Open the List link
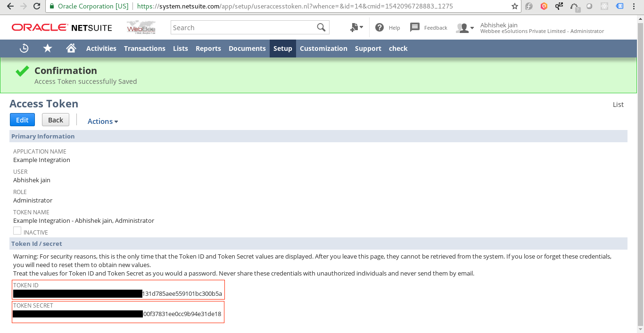This screenshot has width=644, height=333. (618, 105)
